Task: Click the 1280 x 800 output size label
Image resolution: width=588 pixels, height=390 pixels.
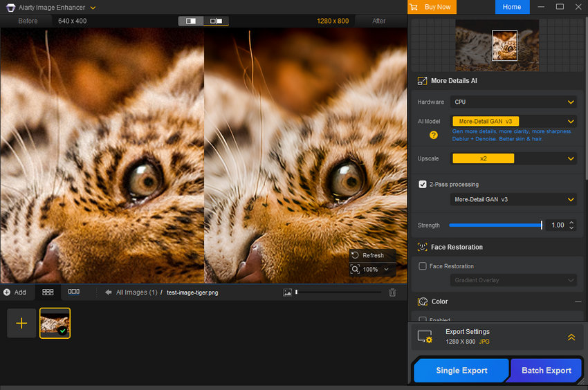Action: [x=333, y=21]
